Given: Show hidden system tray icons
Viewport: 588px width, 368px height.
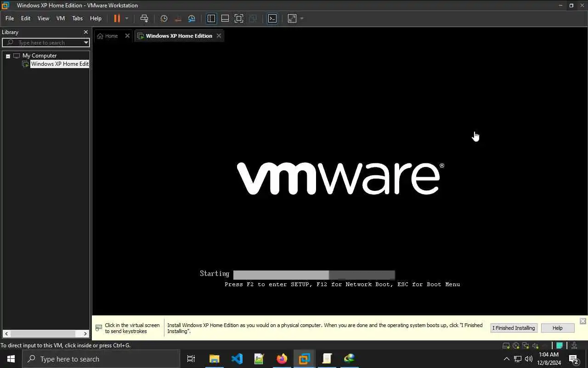Looking at the screenshot, I should tap(507, 359).
